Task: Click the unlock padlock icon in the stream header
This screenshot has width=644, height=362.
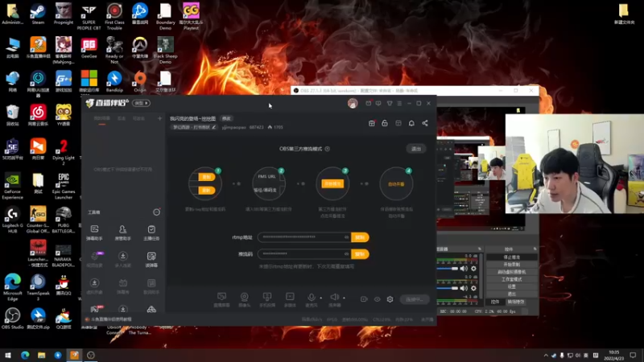Action: [385, 123]
